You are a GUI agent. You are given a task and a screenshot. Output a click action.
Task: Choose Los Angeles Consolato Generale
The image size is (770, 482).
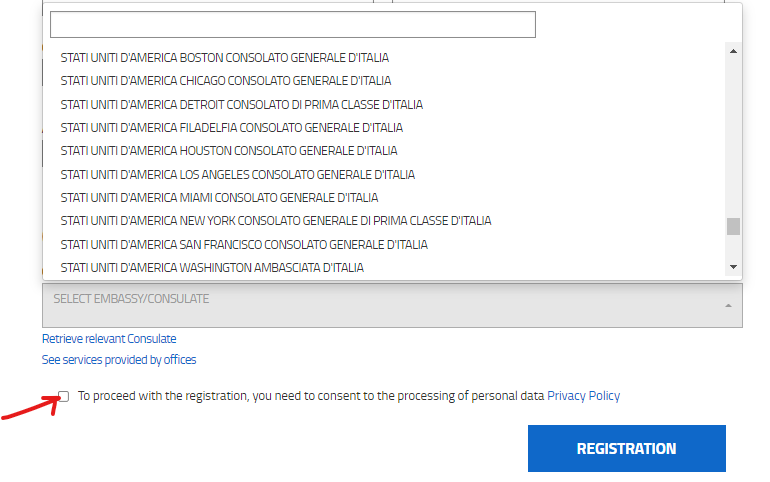click(x=238, y=174)
